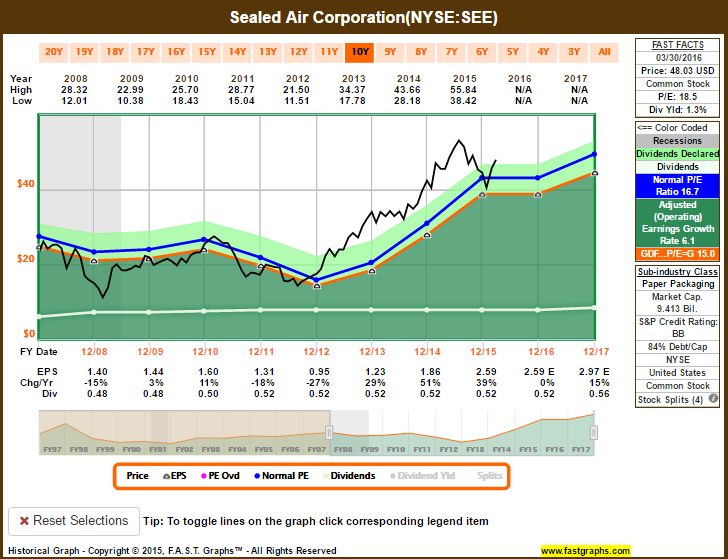
Task: Click the Normal P/E Ratio 16.7 key
Action: (677, 186)
